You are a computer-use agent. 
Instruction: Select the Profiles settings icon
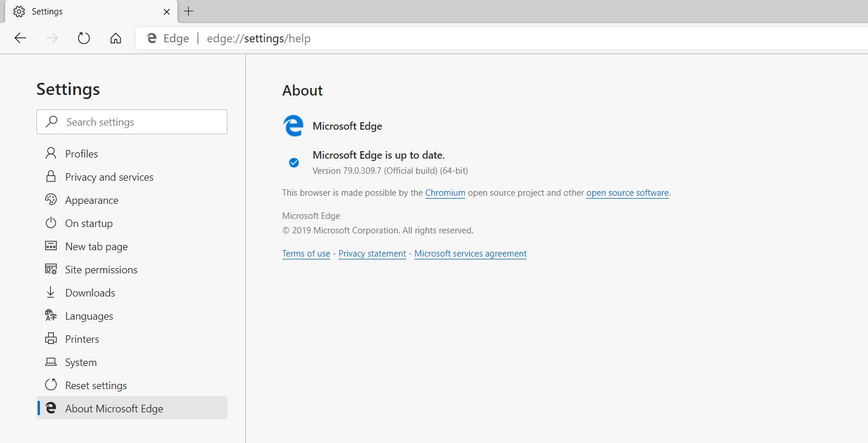(50, 153)
